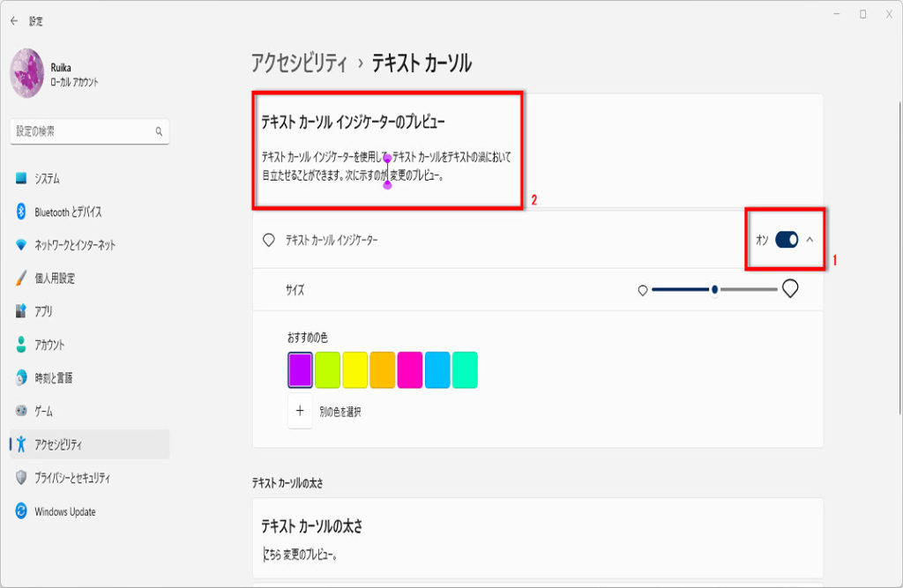The image size is (903, 588).
Task: Open 時刻と言語 settings page
Action: 53,378
